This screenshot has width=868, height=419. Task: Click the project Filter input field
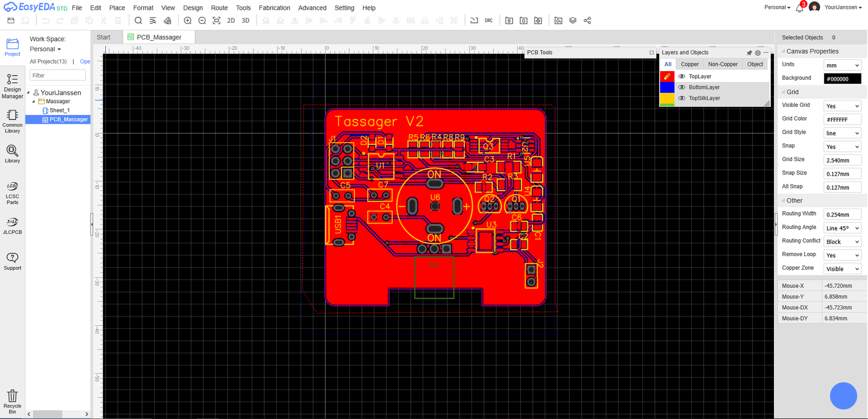click(58, 75)
